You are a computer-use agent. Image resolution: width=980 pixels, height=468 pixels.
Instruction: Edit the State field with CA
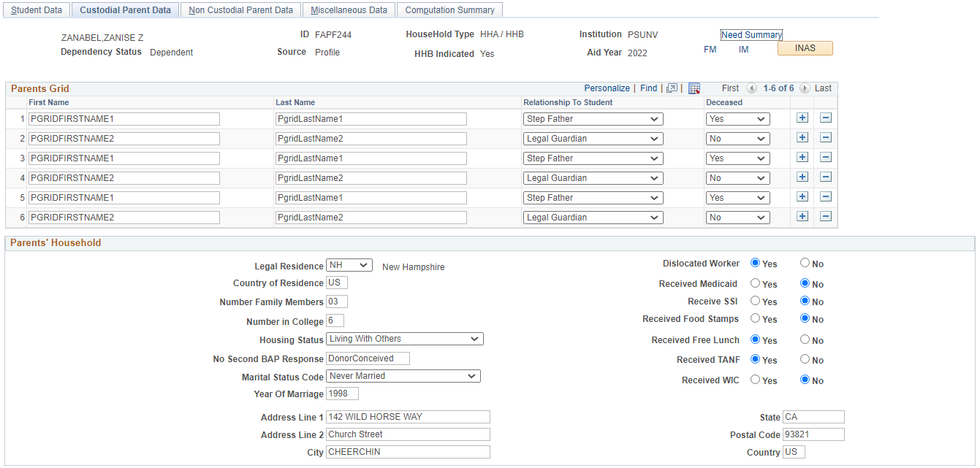coord(813,417)
